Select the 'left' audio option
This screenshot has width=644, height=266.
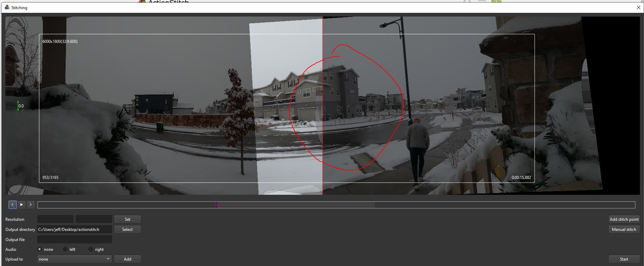(x=65, y=249)
